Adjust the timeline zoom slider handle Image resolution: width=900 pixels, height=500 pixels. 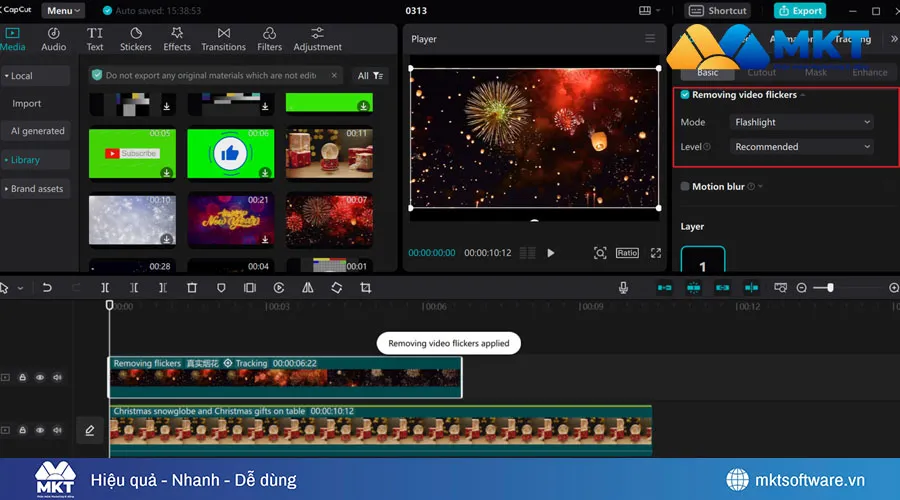pos(830,288)
